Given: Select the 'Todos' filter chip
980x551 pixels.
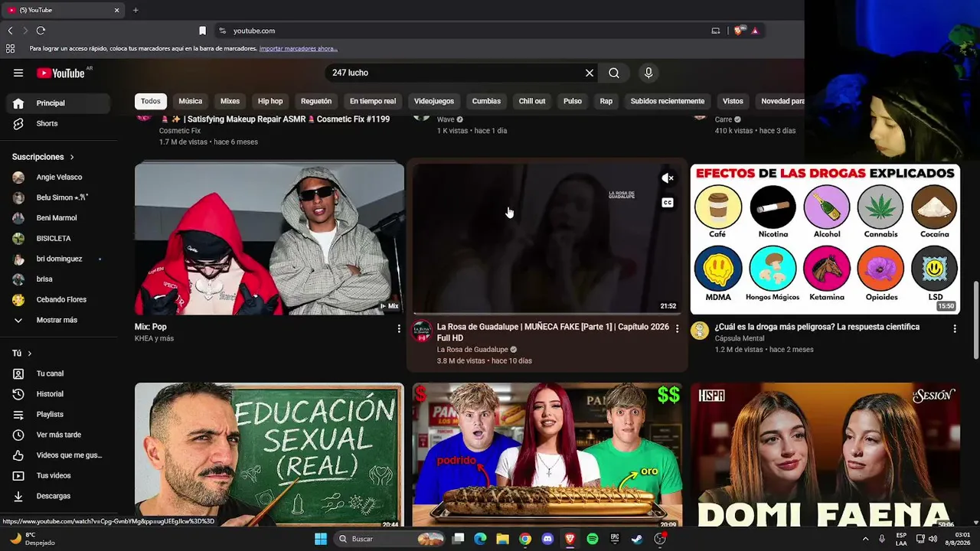Looking at the screenshot, I should click(151, 101).
